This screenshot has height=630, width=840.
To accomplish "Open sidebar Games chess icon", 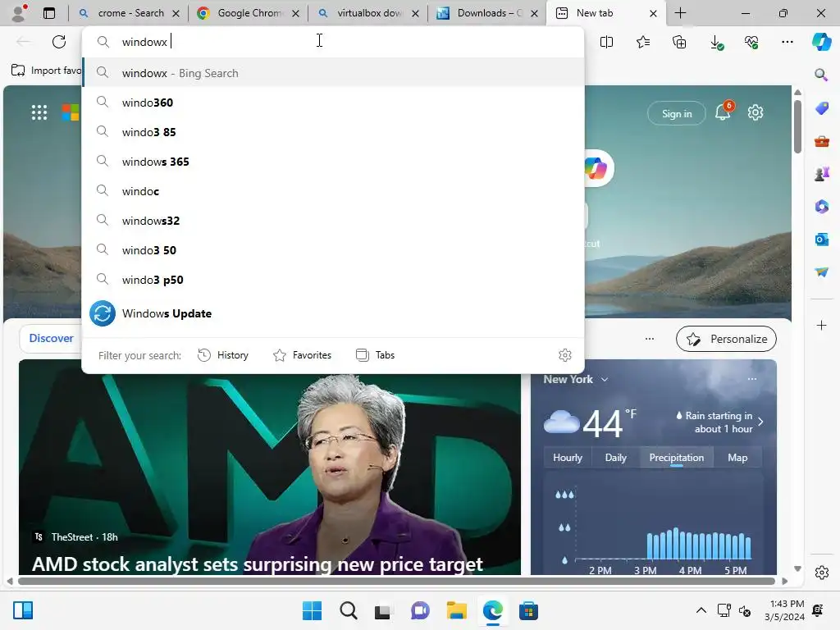I will point(821,174).
